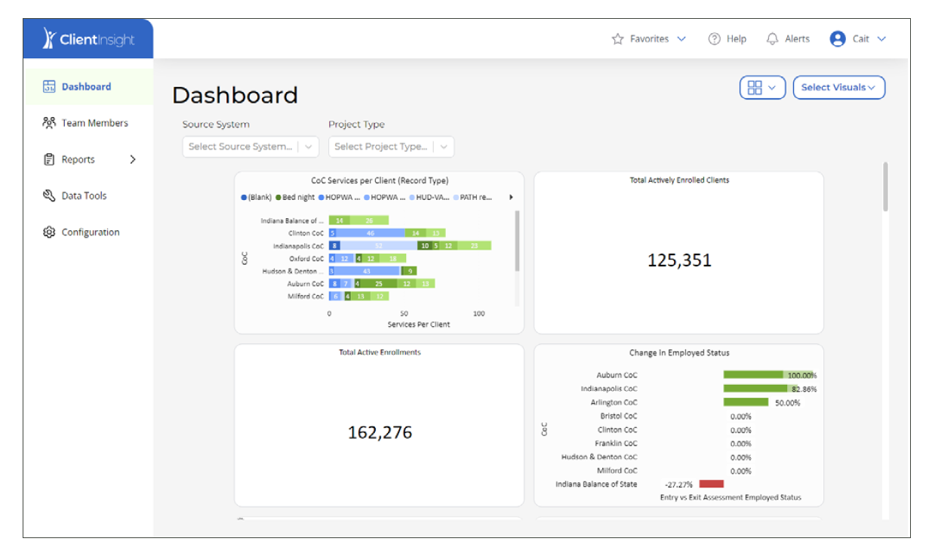
Task: Expand the Reports menu chevron
Action: (x=133, y=159)
